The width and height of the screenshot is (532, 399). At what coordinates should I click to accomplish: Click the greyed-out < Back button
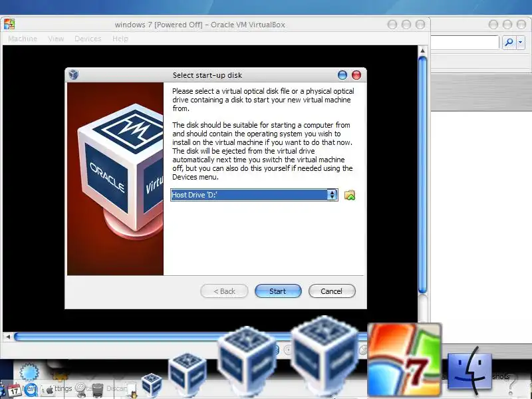pos(224,291)
